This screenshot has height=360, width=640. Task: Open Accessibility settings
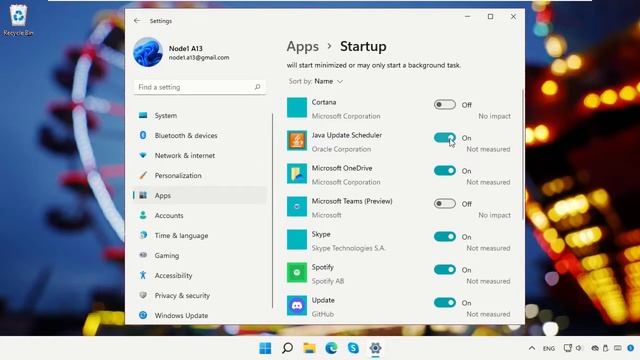(200, 276)
